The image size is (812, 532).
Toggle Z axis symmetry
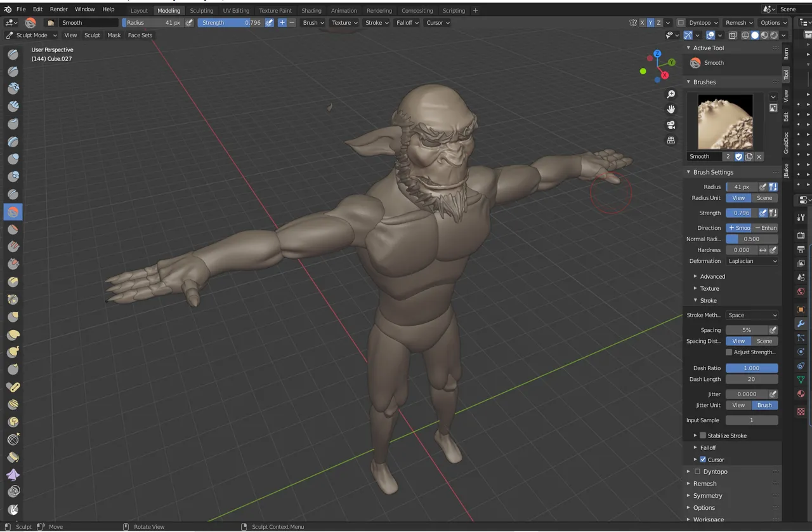(x=658, y=22)
